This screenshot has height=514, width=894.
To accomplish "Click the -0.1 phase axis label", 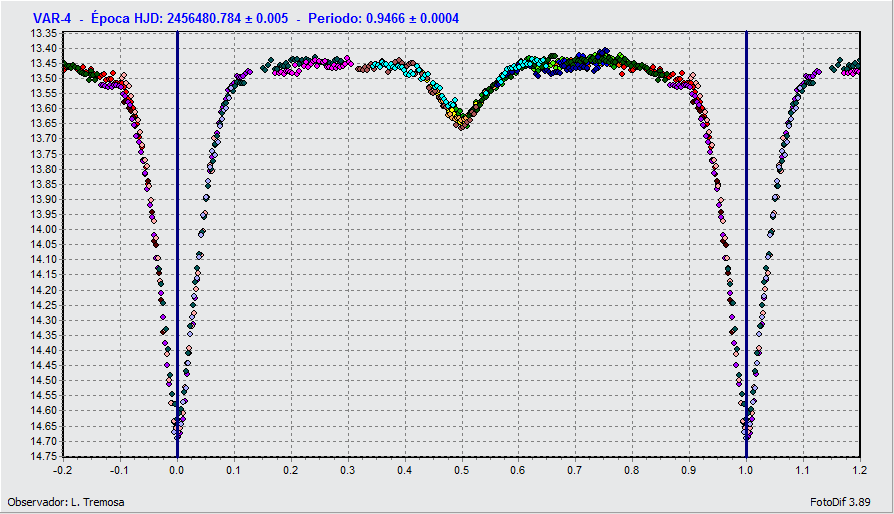I will coord(120,470).
